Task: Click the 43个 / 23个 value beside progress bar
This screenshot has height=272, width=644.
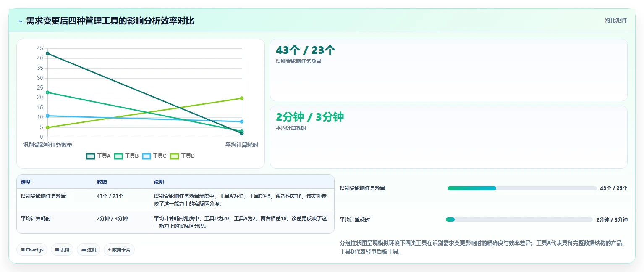Action: point(614,188)
